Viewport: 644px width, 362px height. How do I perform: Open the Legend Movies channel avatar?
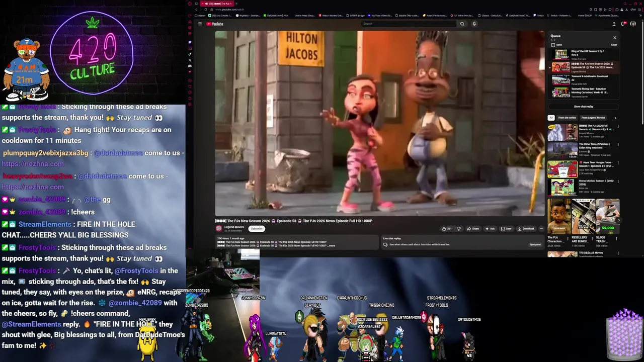[x=219, y=228]
